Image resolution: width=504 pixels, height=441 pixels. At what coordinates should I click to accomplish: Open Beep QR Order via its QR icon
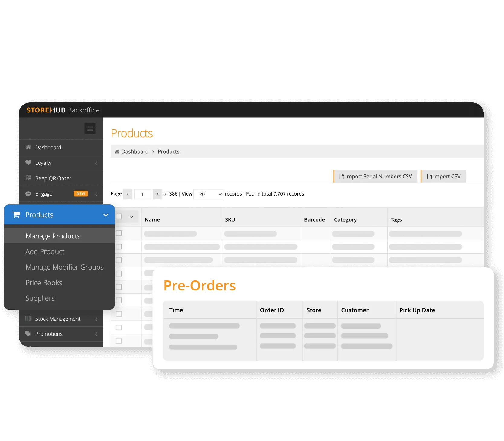[28, 178]
